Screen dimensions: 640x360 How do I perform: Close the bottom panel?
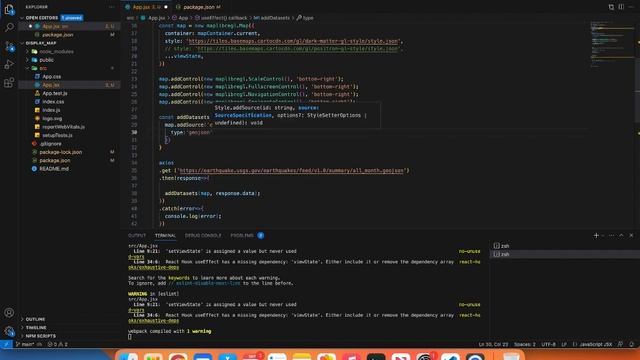pos(631,236)
